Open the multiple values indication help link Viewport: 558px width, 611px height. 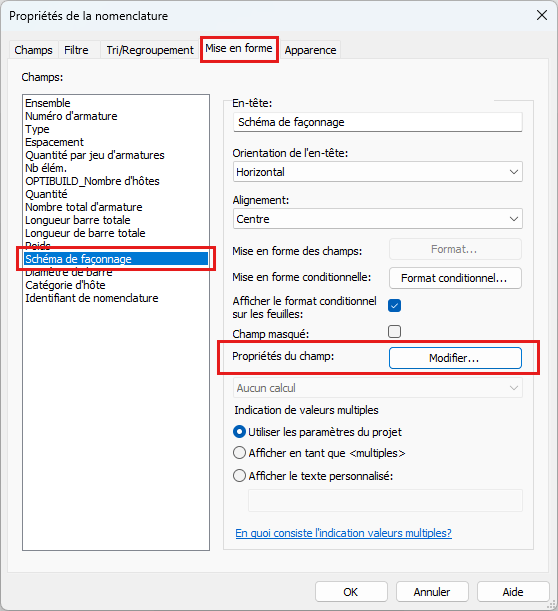[343, 533]
